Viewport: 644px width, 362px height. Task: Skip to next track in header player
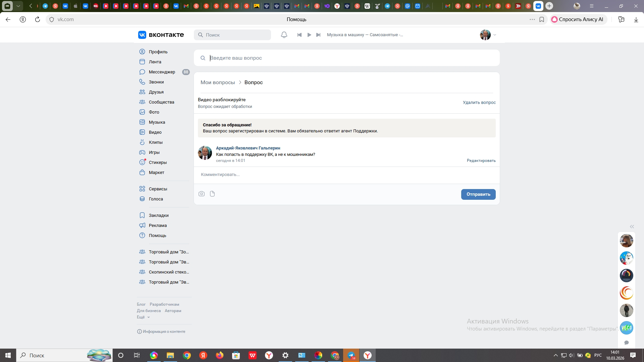[x=318, y=35]
